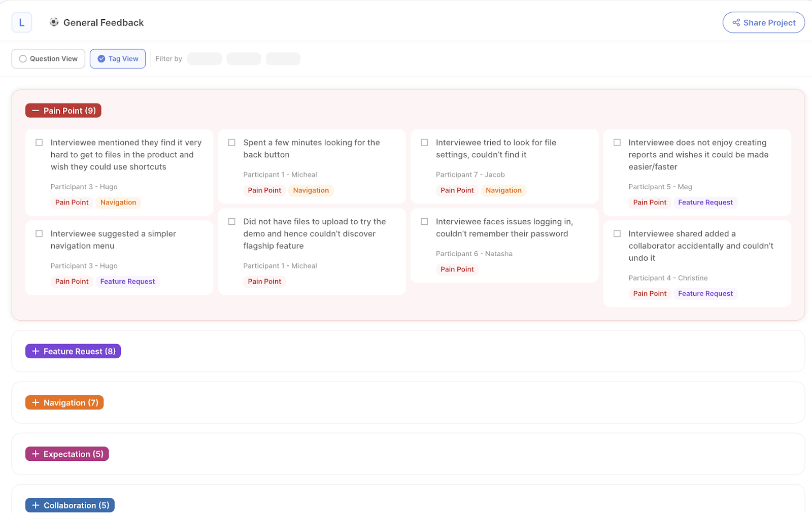Open the first Filter by pill

[205, 59]
